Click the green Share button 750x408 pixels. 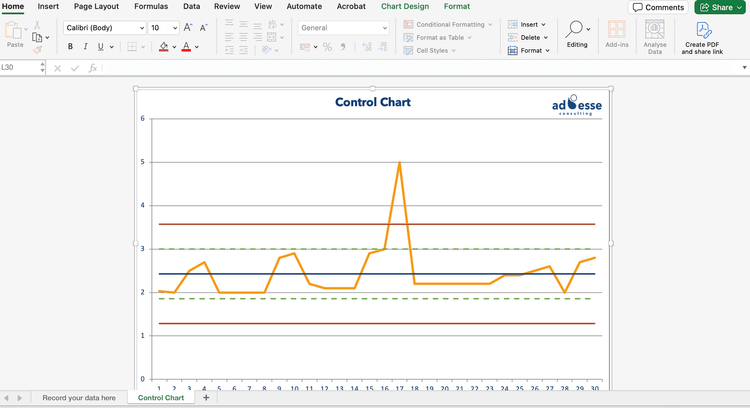(x=720, y=7)
